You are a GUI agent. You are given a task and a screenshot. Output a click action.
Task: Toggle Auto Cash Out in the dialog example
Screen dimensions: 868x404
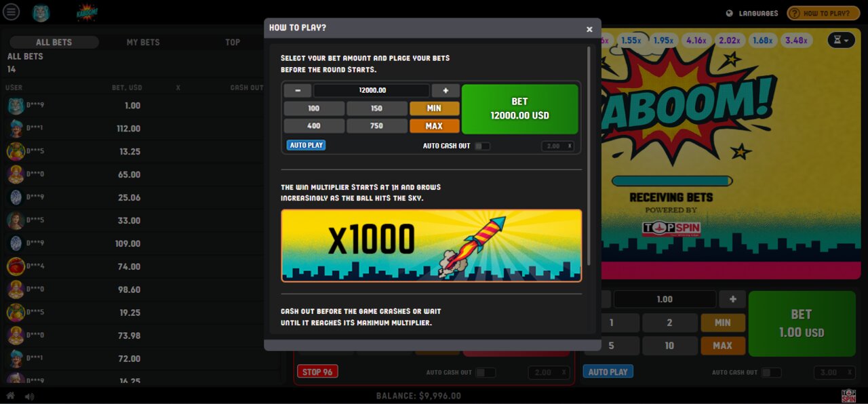pyautogui.click(x=482, y=146)
